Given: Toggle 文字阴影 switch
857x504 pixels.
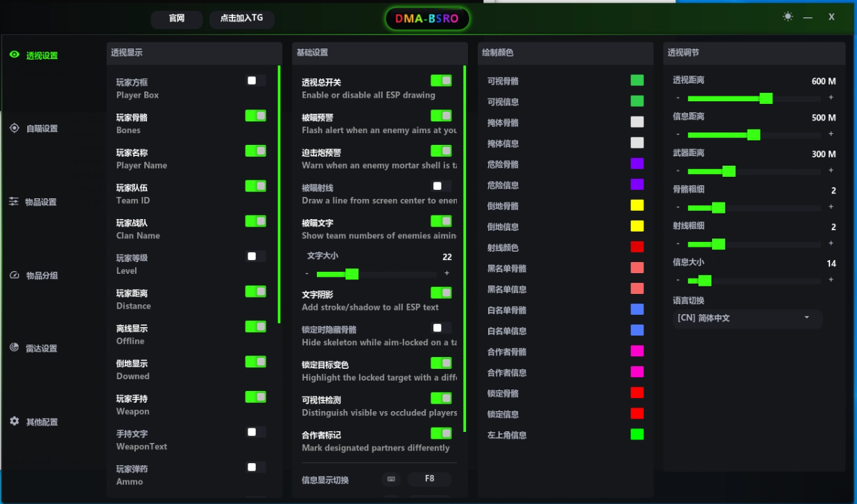Looking at the screenshot, I should click(x=441, y=293).
